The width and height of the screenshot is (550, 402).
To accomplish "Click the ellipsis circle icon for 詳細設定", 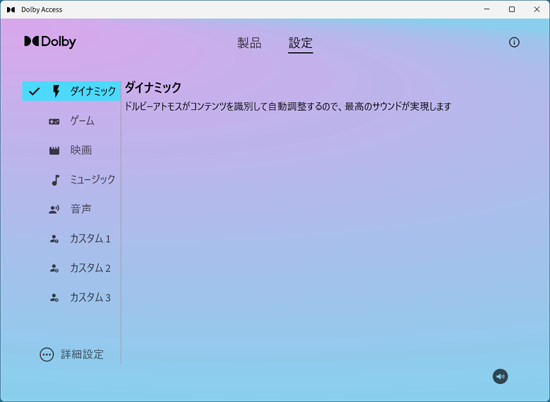I will [47, 355].
